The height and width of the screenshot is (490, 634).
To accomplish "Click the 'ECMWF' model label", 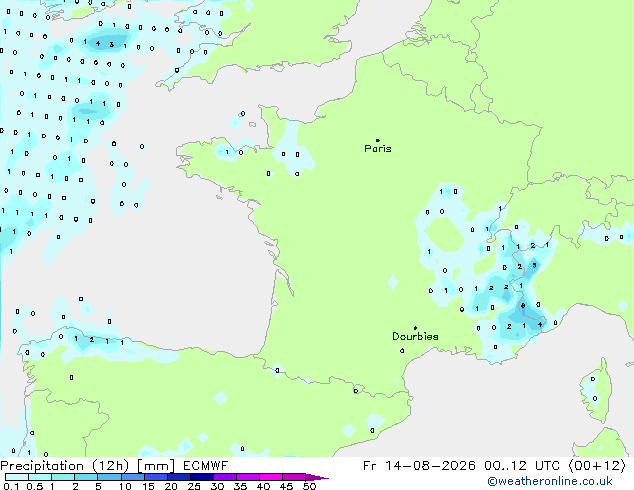I will 206,466.
